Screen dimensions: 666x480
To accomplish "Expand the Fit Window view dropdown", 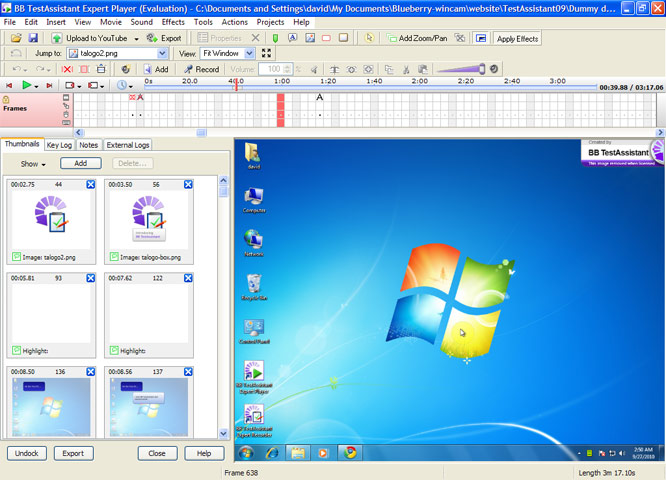I will (x=249, y=53).
